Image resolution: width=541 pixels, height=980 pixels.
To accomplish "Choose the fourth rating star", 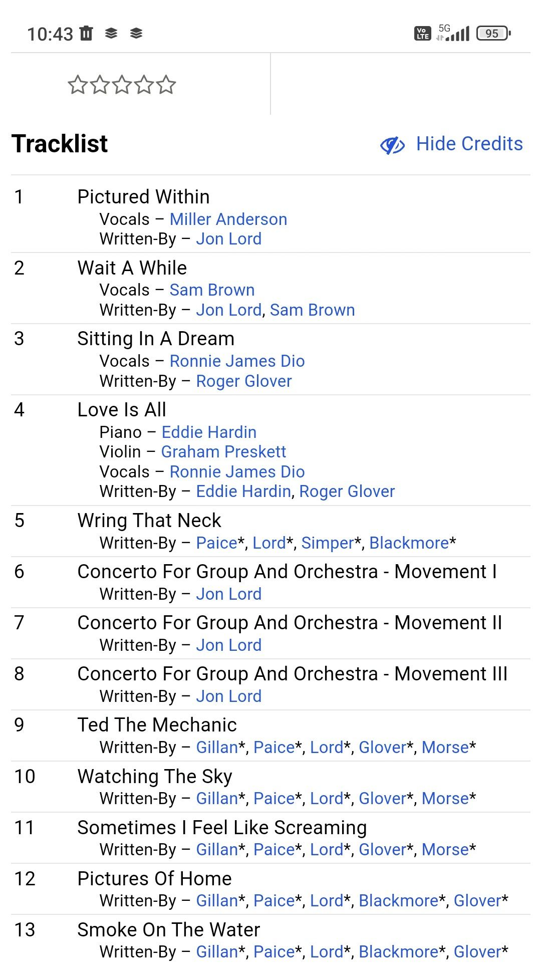I will pos(144,85).
